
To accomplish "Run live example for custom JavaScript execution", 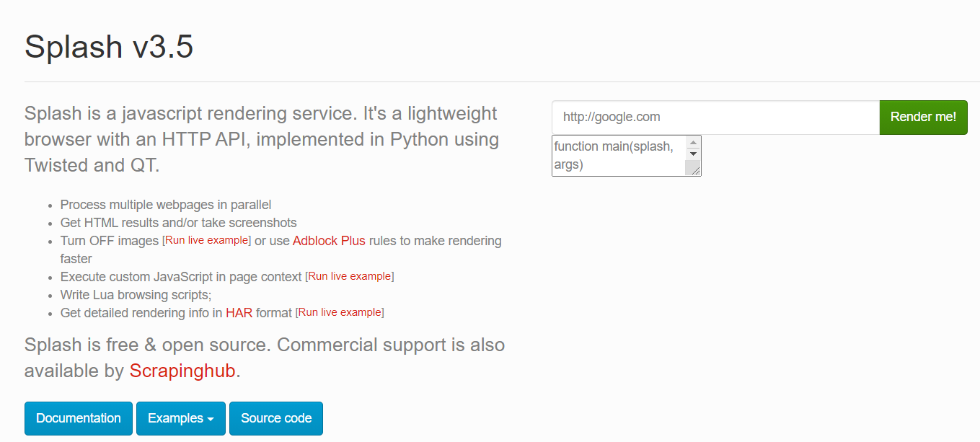I will click(x=350, y=277).
